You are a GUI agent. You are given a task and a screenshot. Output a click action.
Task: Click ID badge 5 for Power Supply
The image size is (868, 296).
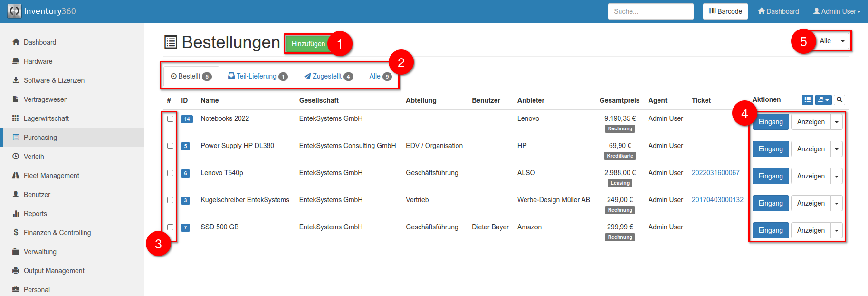coord(185,146)
